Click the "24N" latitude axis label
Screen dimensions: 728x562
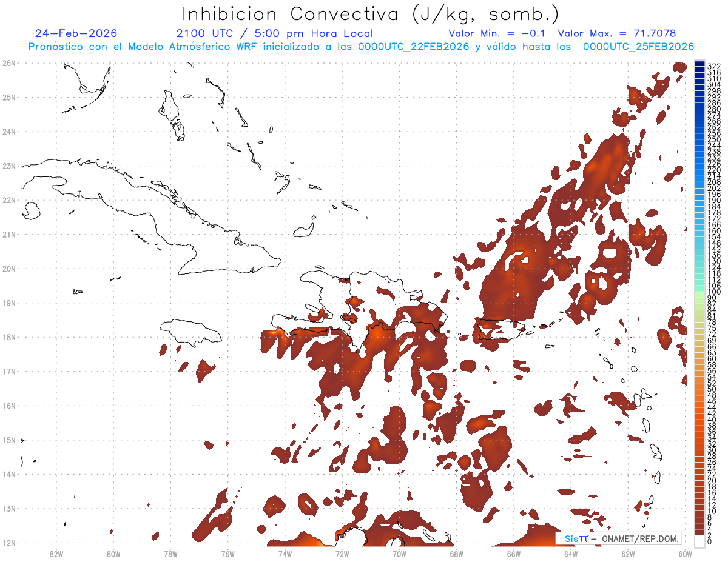pyautogui.click(x=8, y=132)
